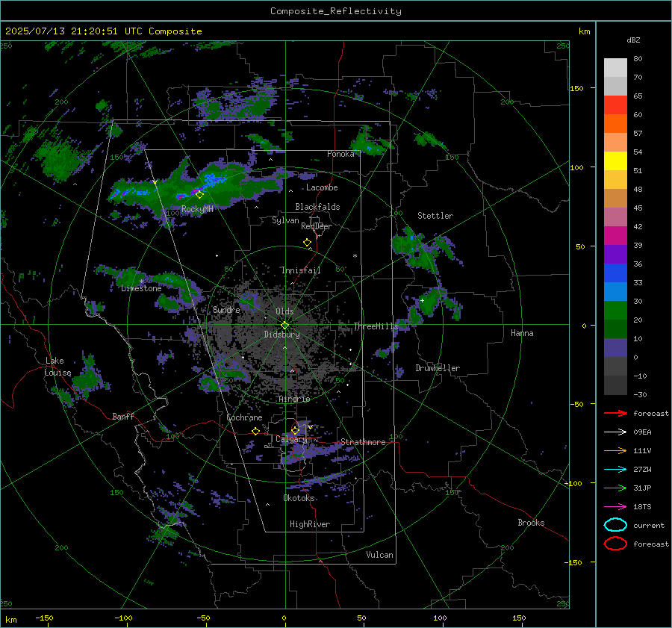This screenshot has width=672, height=628.
Task: Click the radar-center diamond between Olds and Didsbury
Action: pos(285,325)
